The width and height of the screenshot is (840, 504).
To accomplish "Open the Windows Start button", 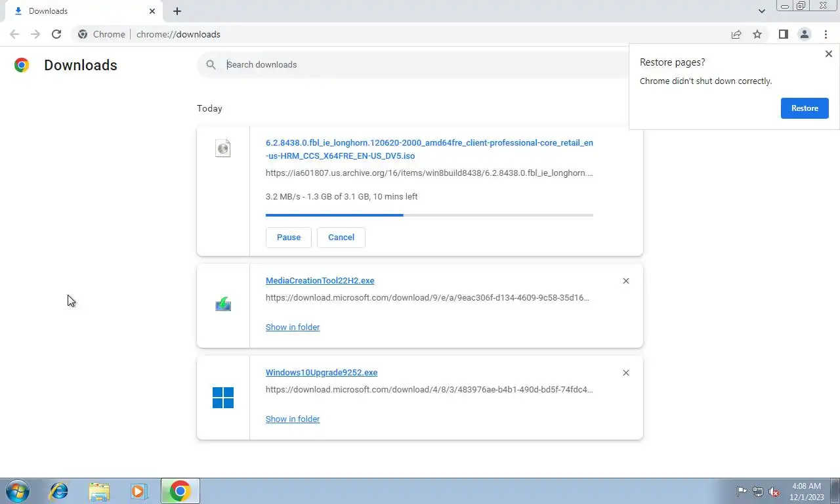I will (18, 491).
